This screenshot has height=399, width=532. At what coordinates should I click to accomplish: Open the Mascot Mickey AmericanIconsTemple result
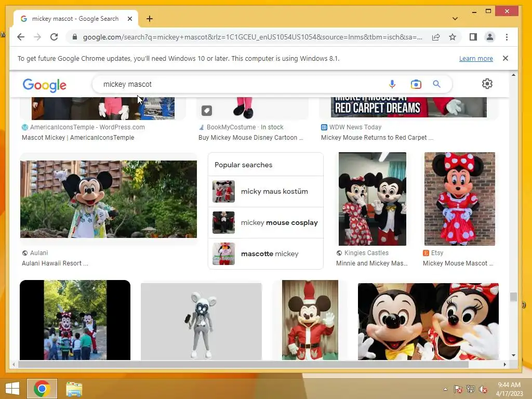[78, 137]
